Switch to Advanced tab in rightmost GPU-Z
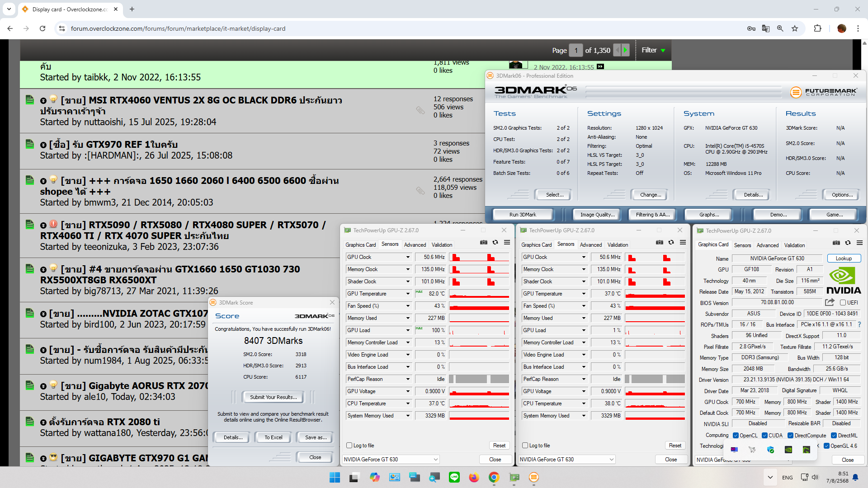The image size is (868, 488). coord(767,245)
